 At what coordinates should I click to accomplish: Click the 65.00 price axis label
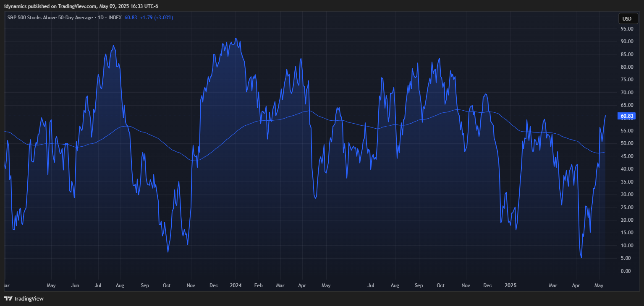[x=627, y=105]
